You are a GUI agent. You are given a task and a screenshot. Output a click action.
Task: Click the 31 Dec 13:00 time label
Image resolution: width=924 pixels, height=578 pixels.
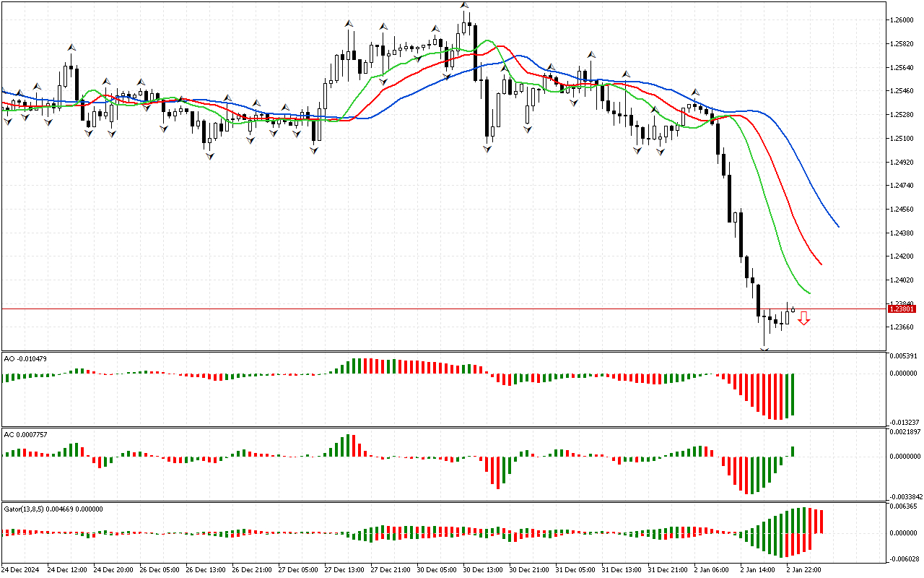pos(622,570)
